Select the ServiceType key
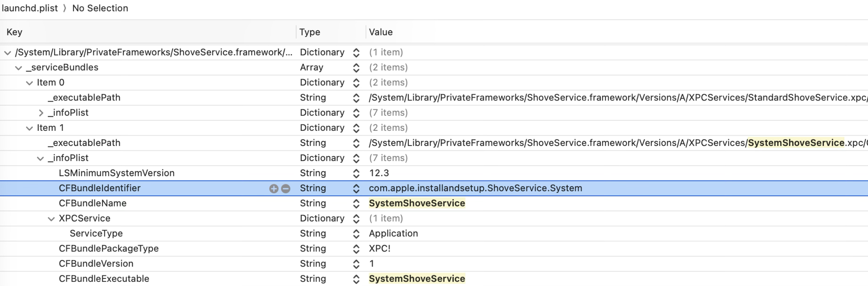The image size is (868, 286). click(96, 233)
